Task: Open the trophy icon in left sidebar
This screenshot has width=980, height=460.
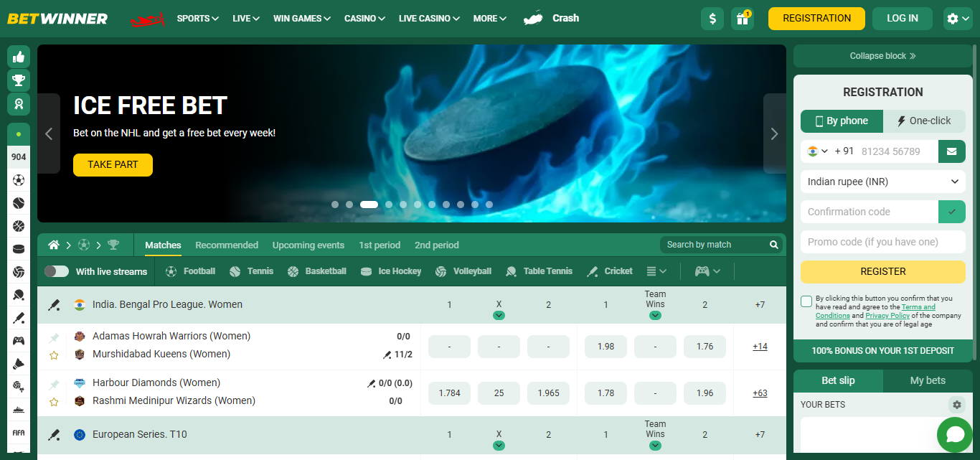Action: click(19, 80)
